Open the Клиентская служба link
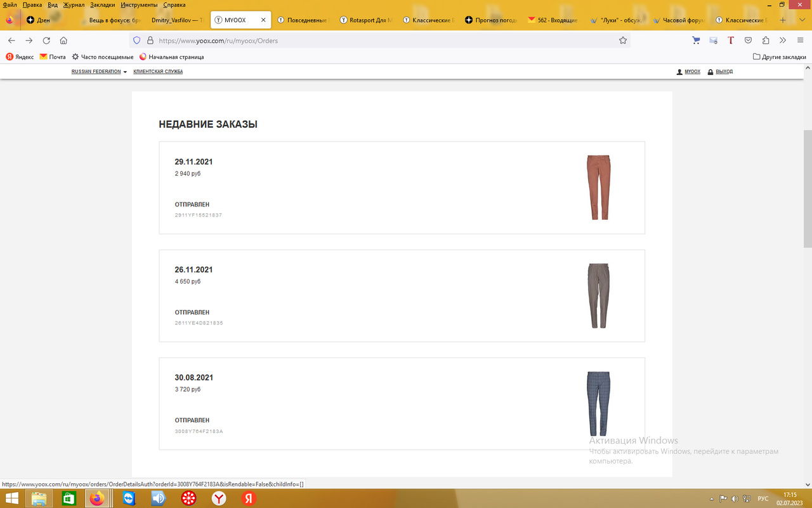Viewport: 812px width, 508px height. 158,72
